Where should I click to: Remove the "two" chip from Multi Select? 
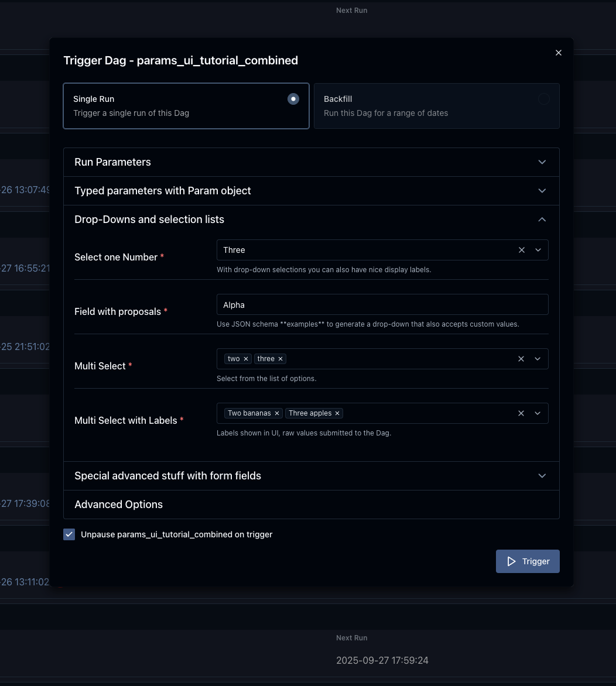click(x=246, y=358)
